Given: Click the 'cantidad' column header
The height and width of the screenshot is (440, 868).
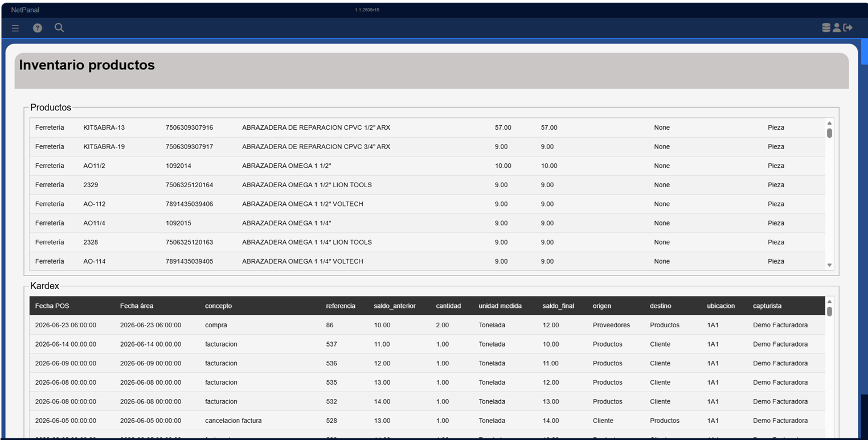Looking at the screenshot, I should click(x=448, y=306).
